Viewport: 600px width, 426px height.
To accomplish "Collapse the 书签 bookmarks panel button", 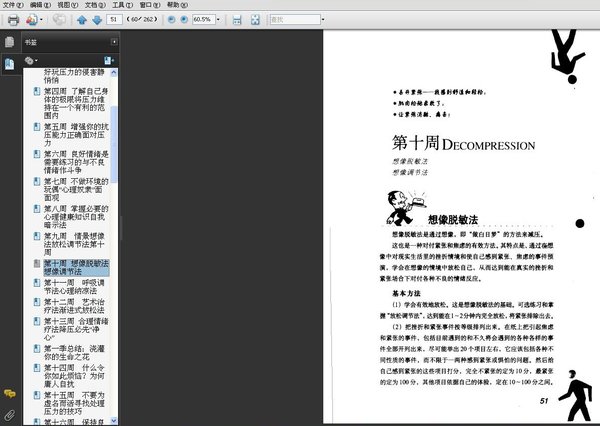I will pyautogui.click(x=114, y=42).
